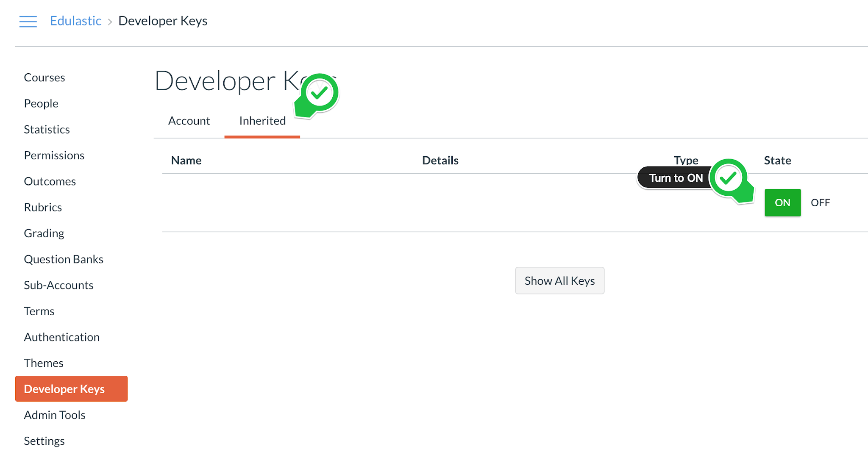Image resolution: width=868 pixels, height=463 pixels.
Task: Open Question Banks in the sidebar
Action: pyautogui.click(x=64, y=259)
